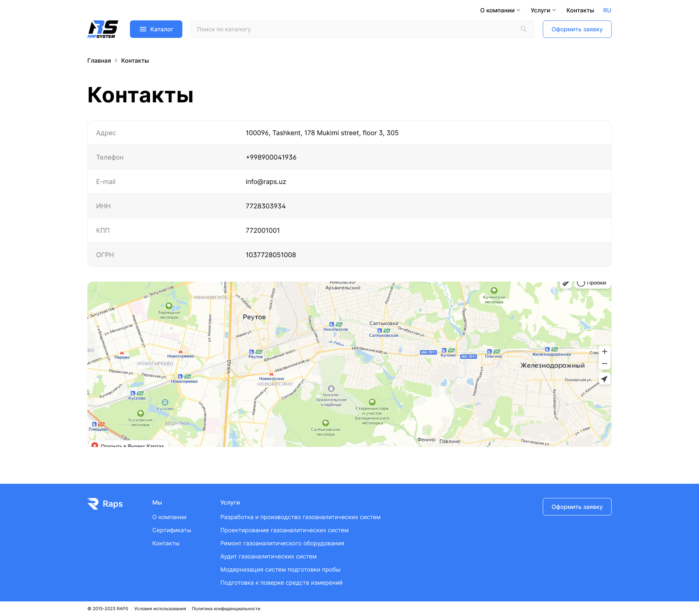
Task: Expand the Услуги dropdown in top navigation
Action: (543, 10)
